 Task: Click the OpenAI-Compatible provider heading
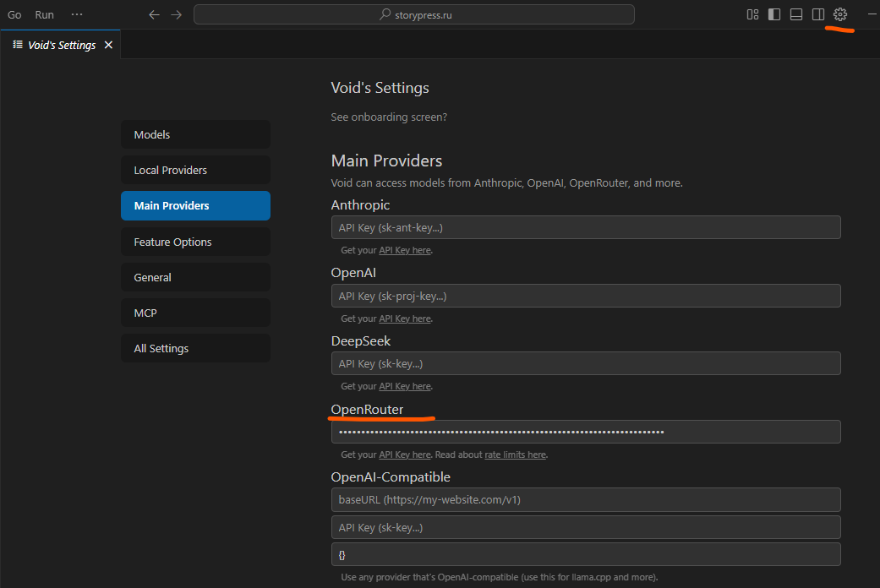pos(391,477)
